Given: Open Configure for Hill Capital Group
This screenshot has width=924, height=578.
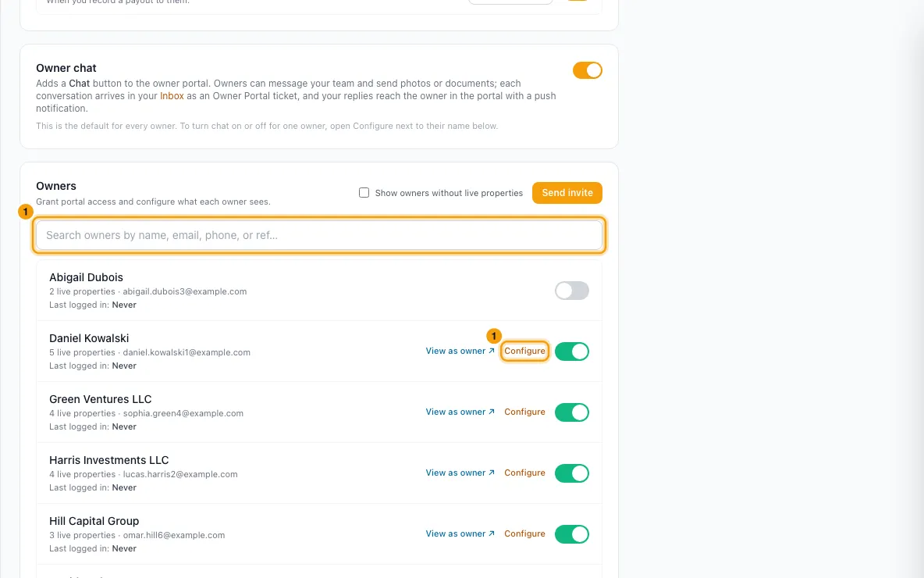Looking at the screenshot, I should (x=524, y=533).
